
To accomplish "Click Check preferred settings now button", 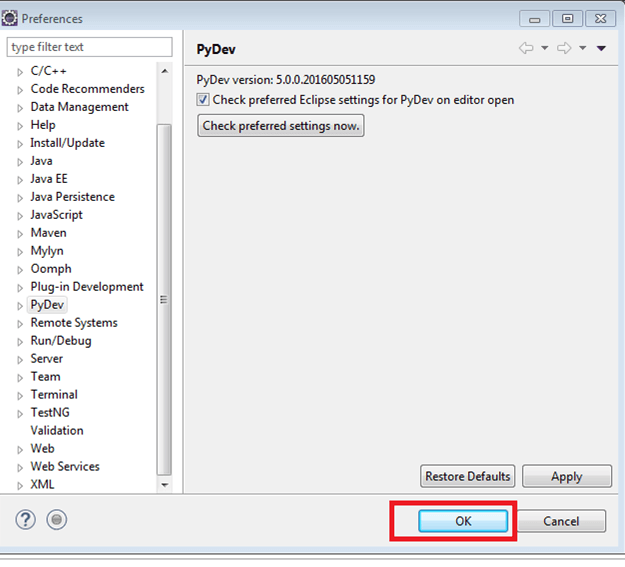I will click(281, 126).
